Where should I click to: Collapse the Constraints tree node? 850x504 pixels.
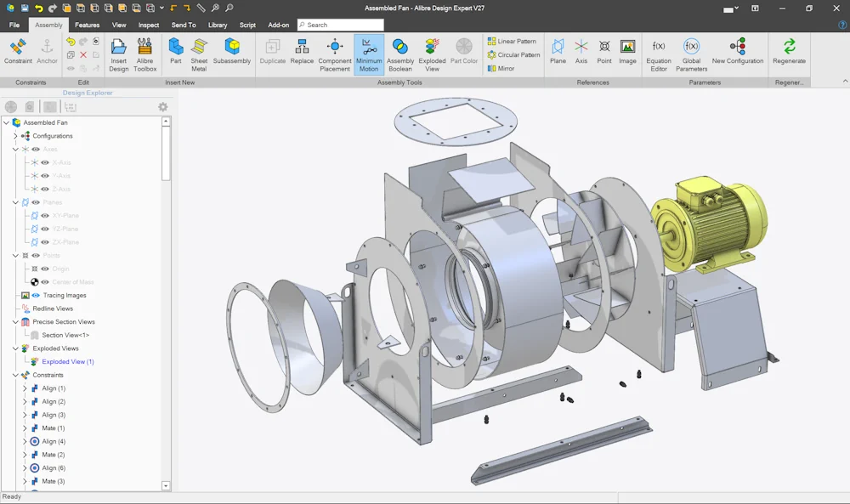coord(15,375)
